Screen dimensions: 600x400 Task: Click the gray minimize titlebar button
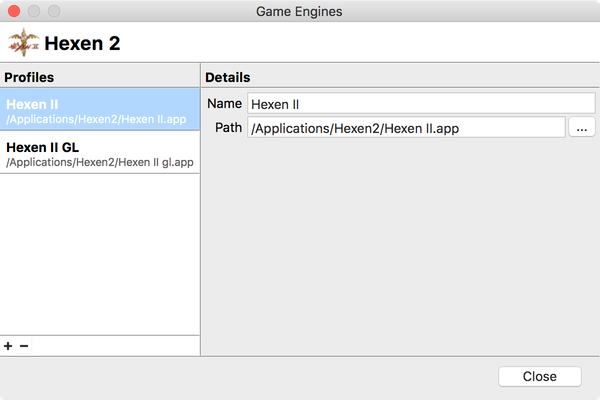tap(34, 12)
